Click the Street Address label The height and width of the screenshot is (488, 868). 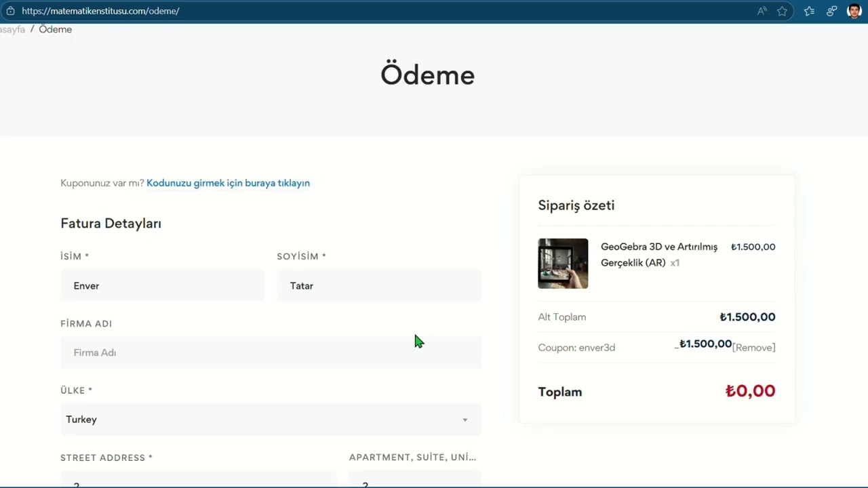click(x=106, y=457)
